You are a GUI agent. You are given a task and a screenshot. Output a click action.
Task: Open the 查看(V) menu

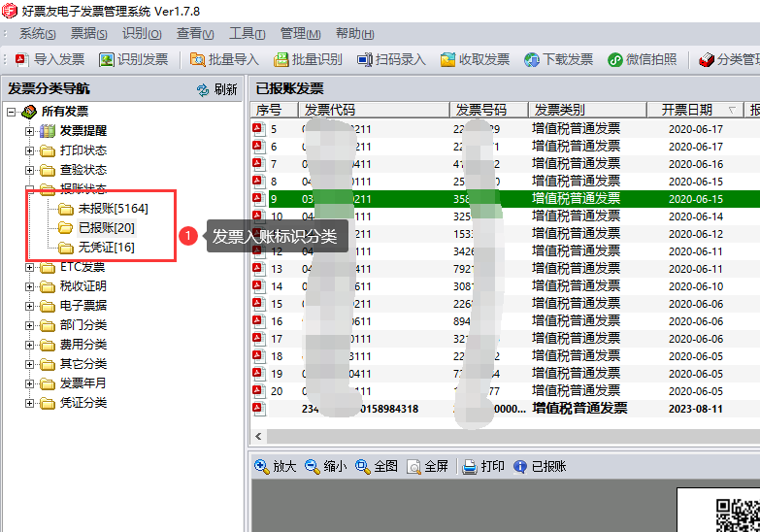[x=195, y=33]
